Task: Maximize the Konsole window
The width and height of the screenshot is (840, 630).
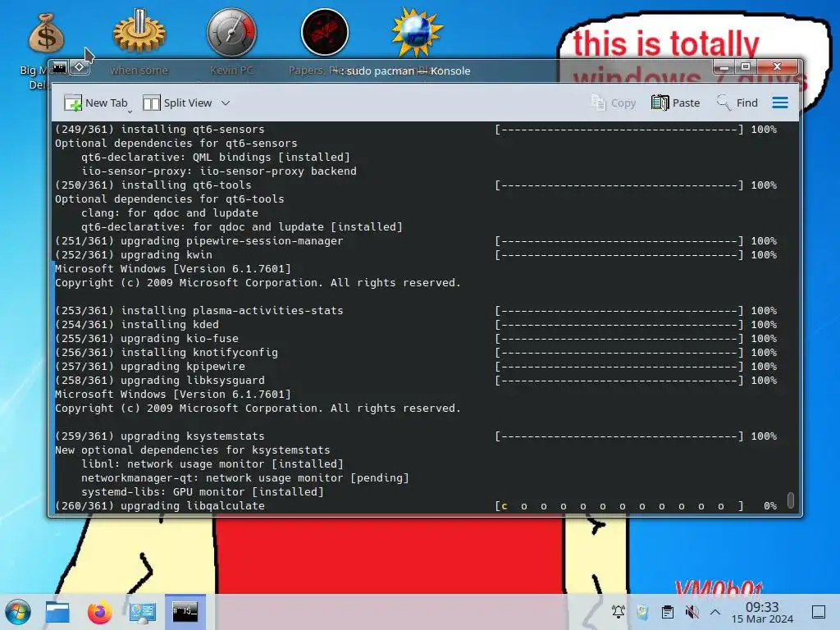Action: [745, 67]
